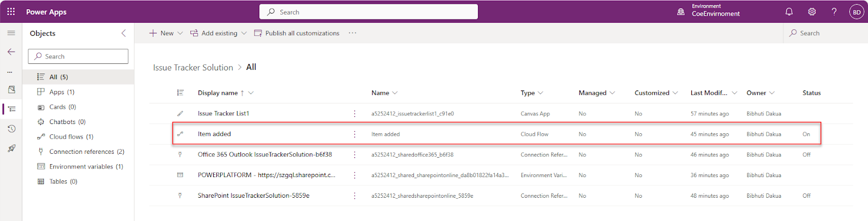
Task: Select Environment variables (1) in tree
Action: 78,166
